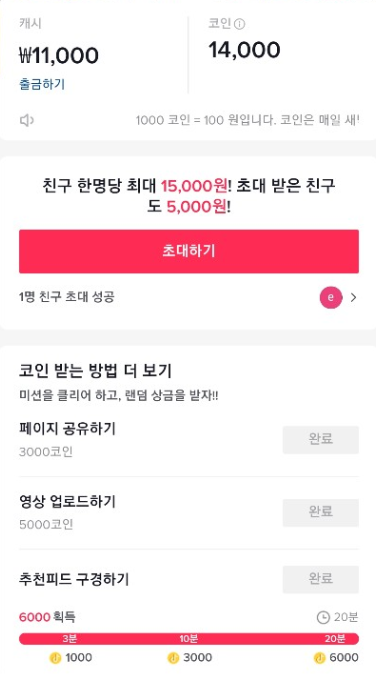Screen dimensions: 376x679
Task: Tap the red 초대하기 button
Action: (x=189, y=251)
